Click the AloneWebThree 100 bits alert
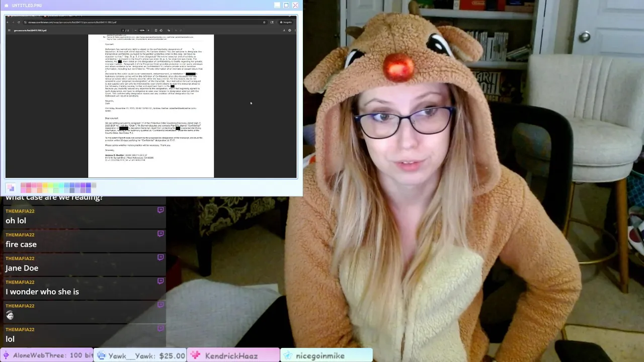Screen dimensions: 644x362 point(46,355)
